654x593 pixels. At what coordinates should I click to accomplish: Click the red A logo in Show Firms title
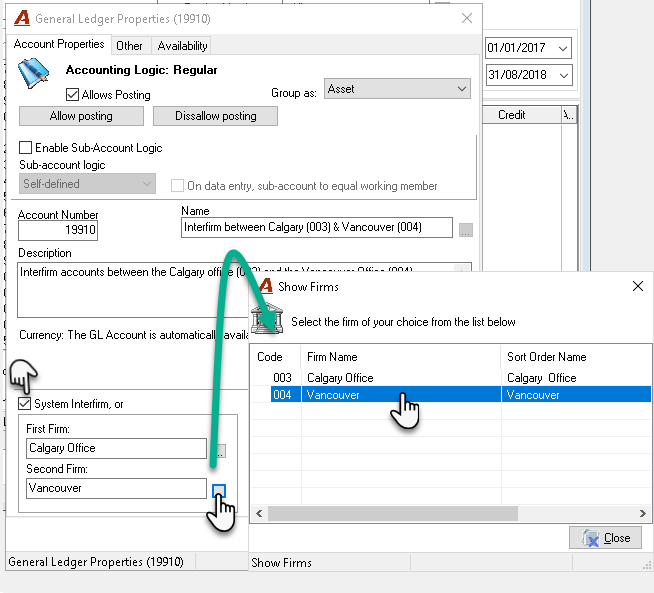pyautogui.click(x=266, y=286)
